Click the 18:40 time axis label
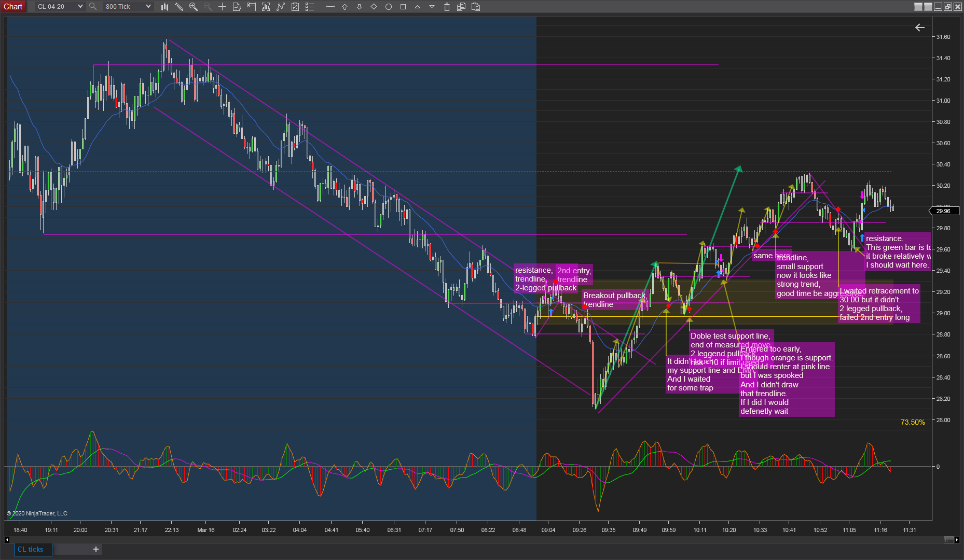 click(20, 530)
